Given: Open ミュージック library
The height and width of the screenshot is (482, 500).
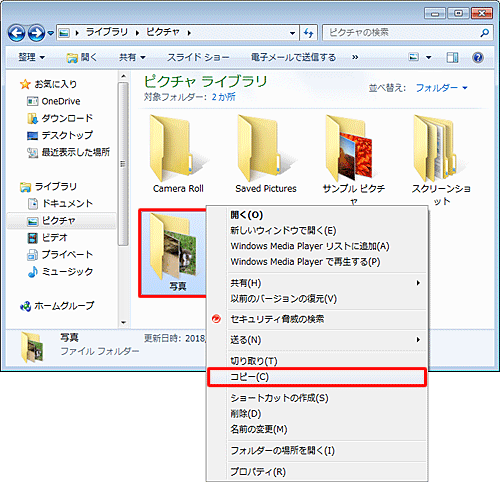Looking at the screenshot, I should point(60,272).
